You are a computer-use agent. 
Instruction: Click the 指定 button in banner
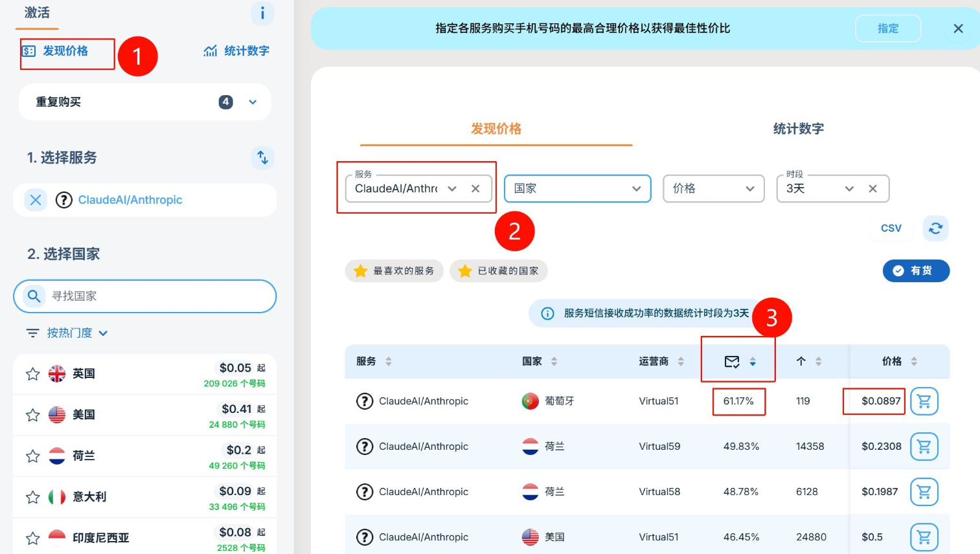click(x=888, y=28)
